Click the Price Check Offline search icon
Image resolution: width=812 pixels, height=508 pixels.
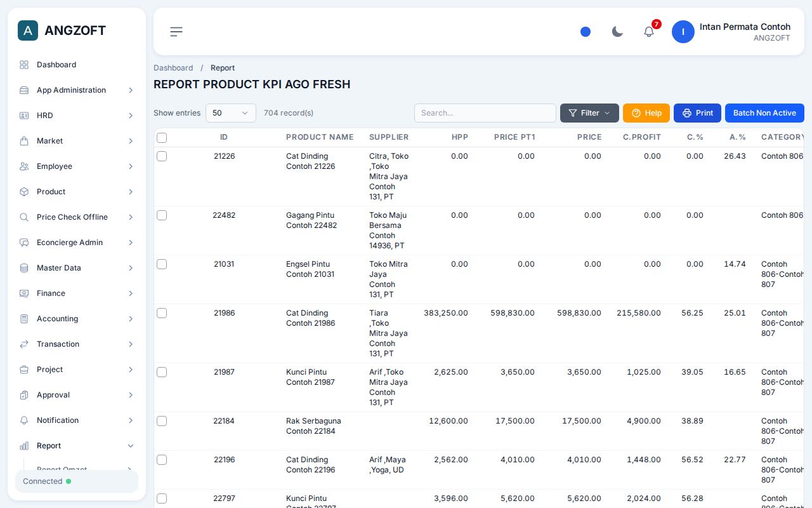coord(24,217)
